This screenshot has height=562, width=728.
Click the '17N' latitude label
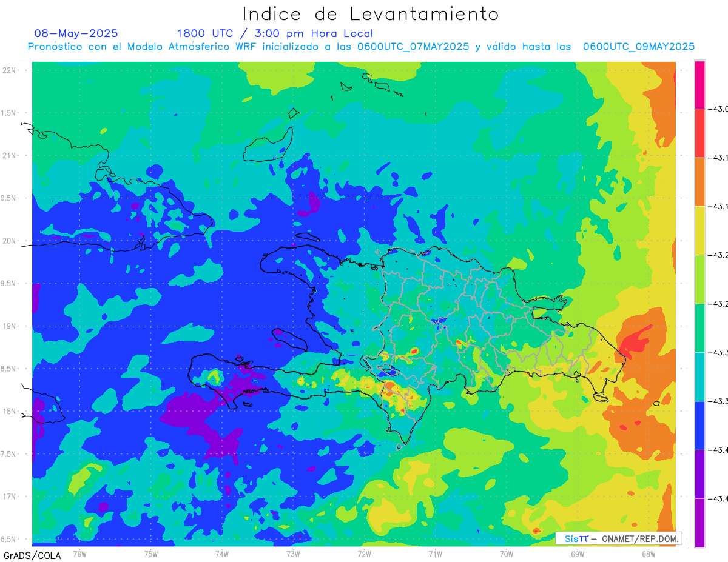[10, 497]
